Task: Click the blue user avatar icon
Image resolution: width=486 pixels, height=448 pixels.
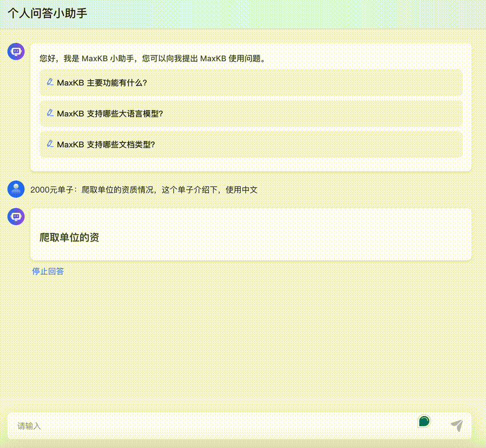Action: (x=16, y=189)
